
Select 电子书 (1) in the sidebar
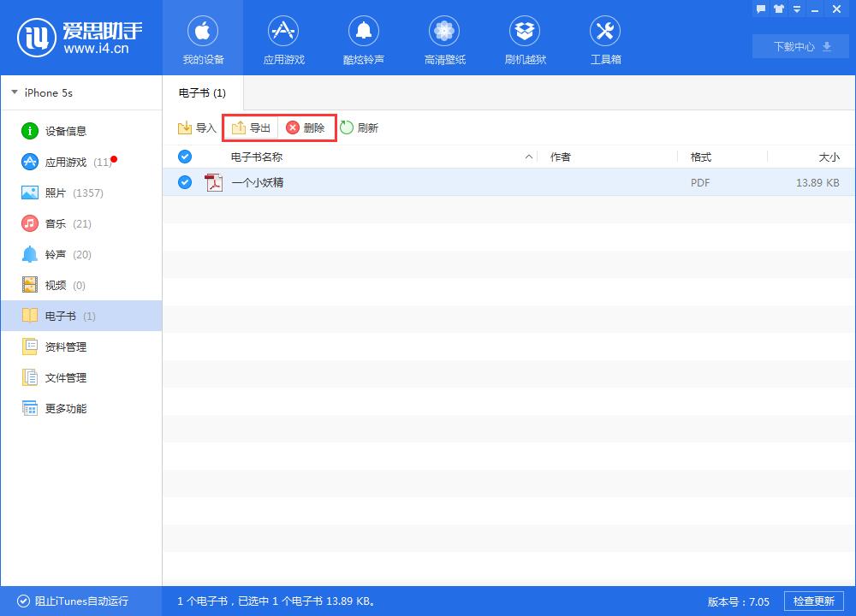coord(81,316)
